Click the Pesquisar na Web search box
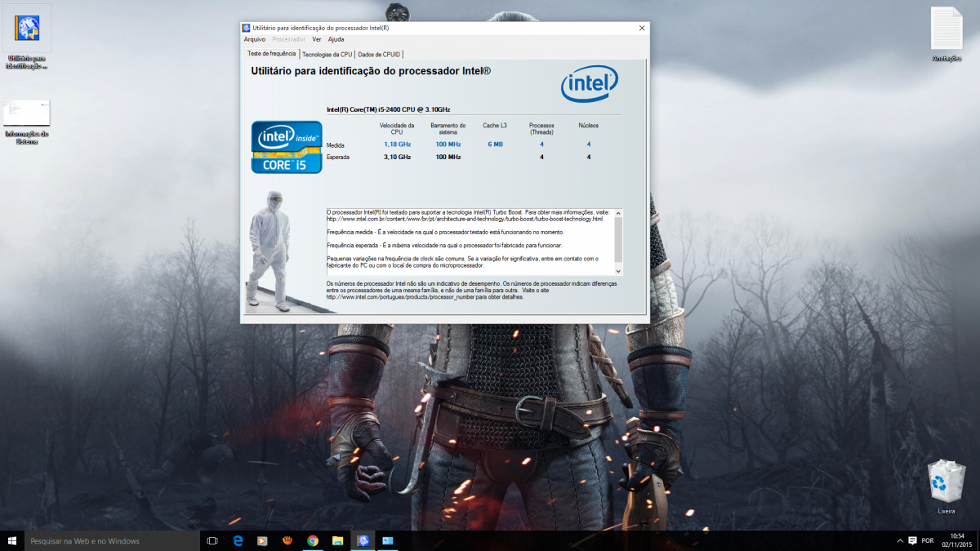This screenshot has width=980, height=551. tap(112, 540)
